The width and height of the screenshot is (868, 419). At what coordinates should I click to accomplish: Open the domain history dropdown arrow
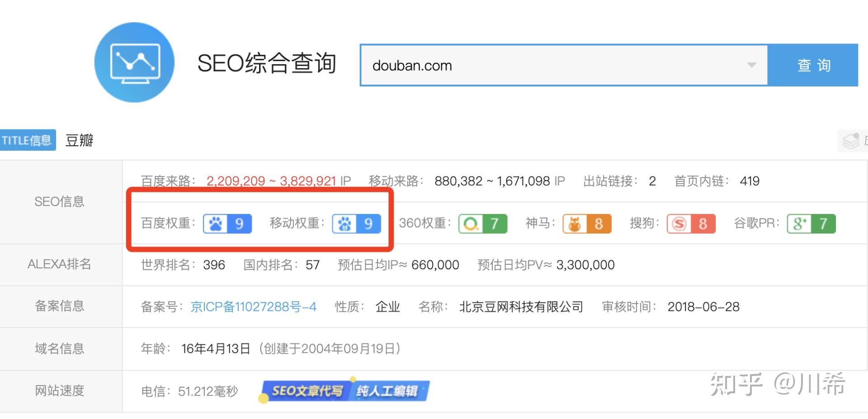pos(751,65)
